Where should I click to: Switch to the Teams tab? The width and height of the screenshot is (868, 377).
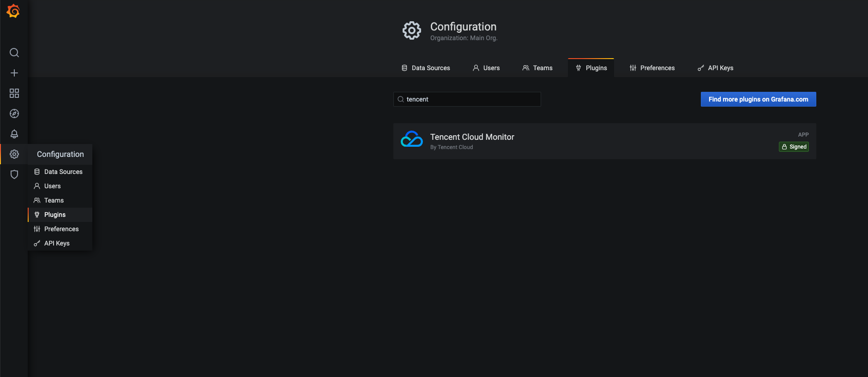[537, 68]
